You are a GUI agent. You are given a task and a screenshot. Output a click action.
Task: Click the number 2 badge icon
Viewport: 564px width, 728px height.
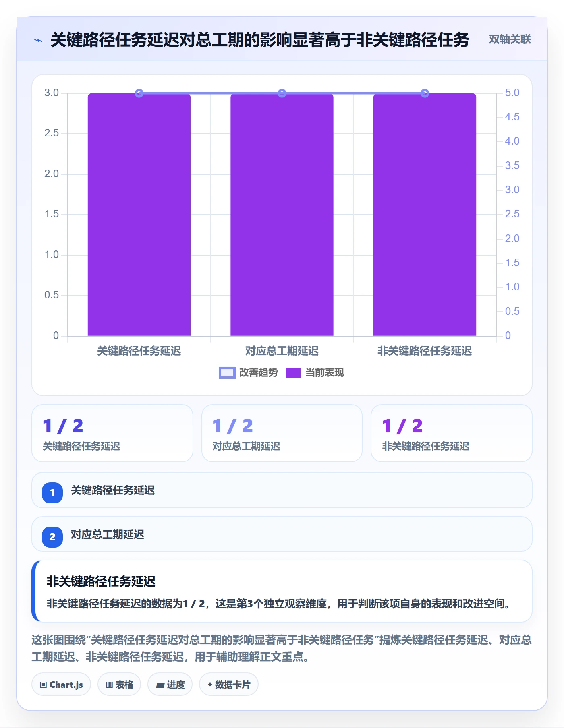(x=52, y=537)
